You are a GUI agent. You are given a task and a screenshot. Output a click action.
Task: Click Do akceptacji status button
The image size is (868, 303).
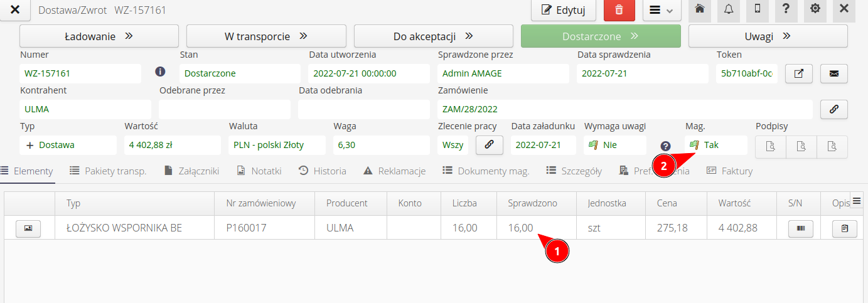[434, 36]
